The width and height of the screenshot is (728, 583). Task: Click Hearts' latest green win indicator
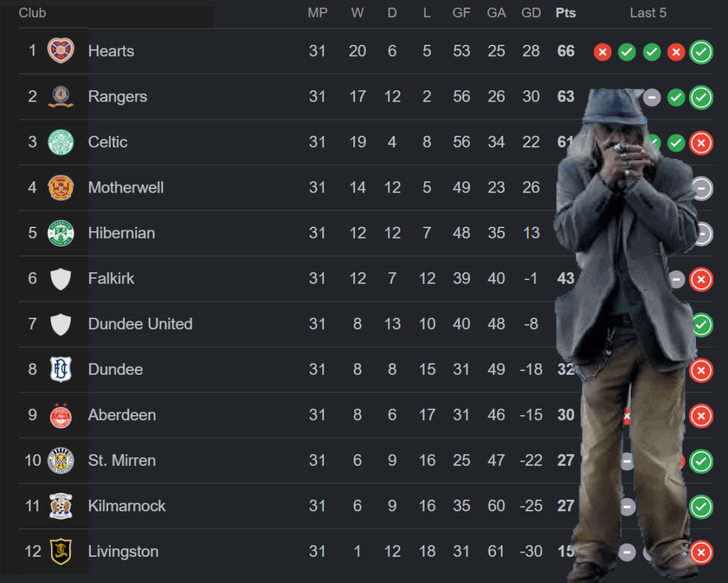point(701,52)
